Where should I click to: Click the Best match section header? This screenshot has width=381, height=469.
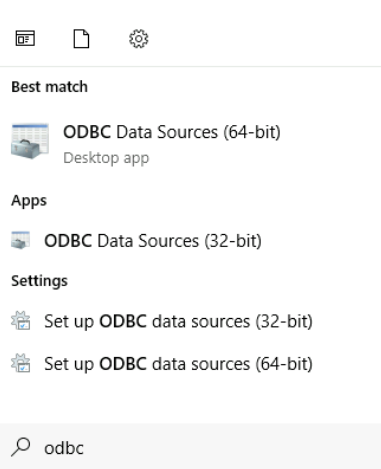(x=50, y=87)
